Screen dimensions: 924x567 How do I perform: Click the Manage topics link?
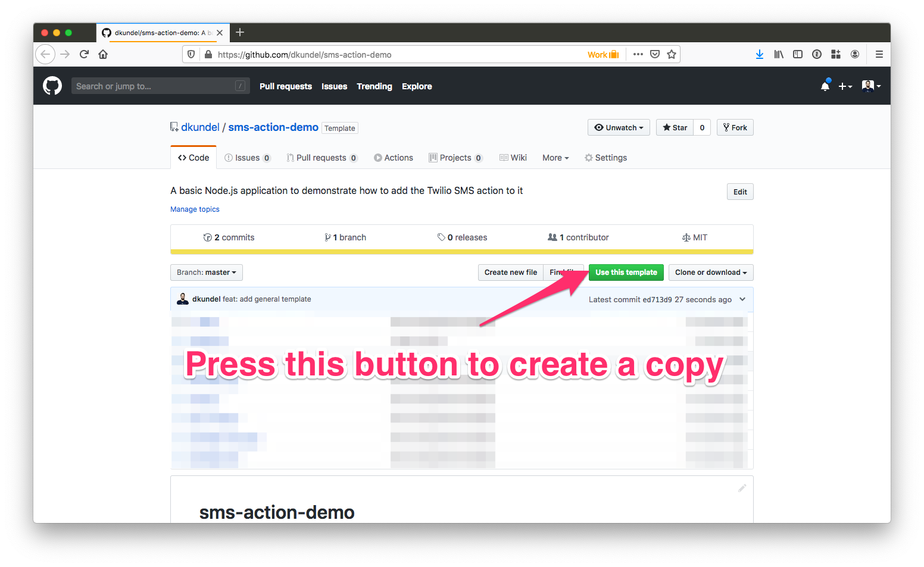point(195,209)
